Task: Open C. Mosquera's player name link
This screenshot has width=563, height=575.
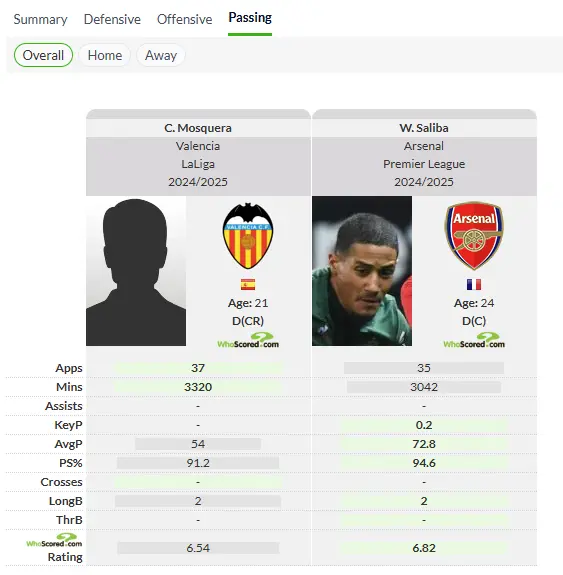Action: coord(198,128)
